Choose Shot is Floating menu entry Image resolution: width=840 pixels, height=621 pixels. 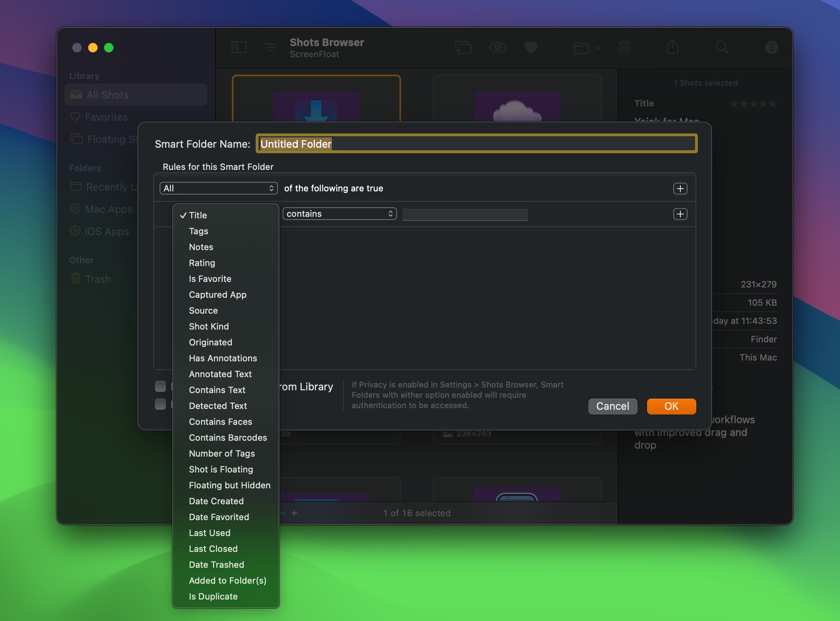[226, 469]
